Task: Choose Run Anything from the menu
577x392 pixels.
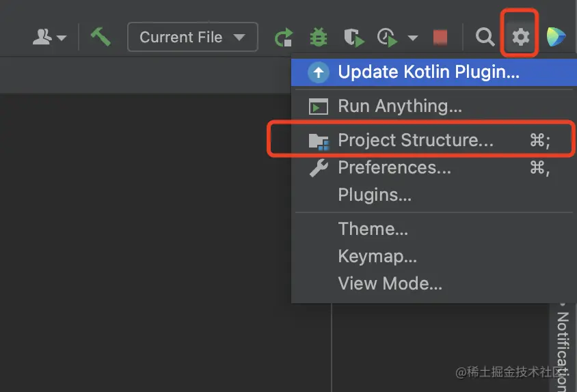Action: [x=400, y=107]
